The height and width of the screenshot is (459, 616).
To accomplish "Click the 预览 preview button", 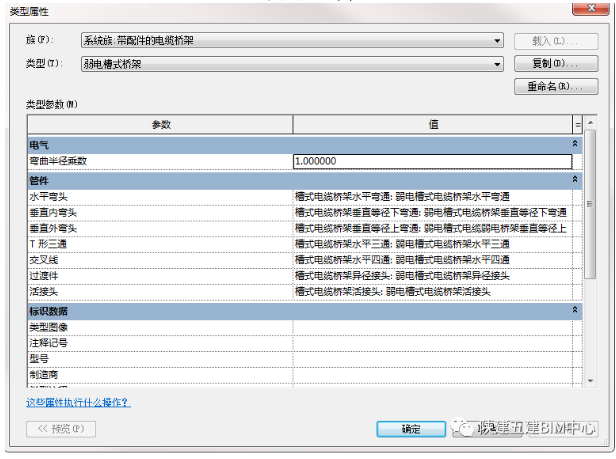I will (61, 429).
